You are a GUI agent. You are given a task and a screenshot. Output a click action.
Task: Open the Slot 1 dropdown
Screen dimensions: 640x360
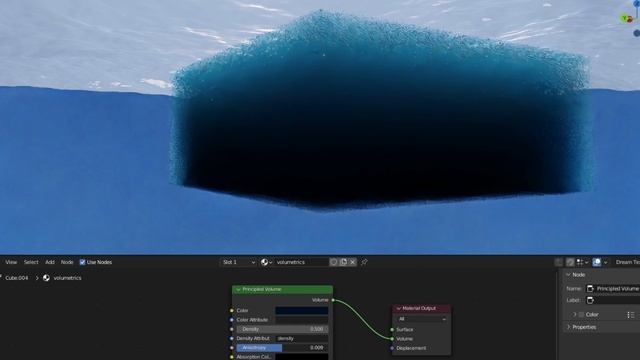(239, 262)
